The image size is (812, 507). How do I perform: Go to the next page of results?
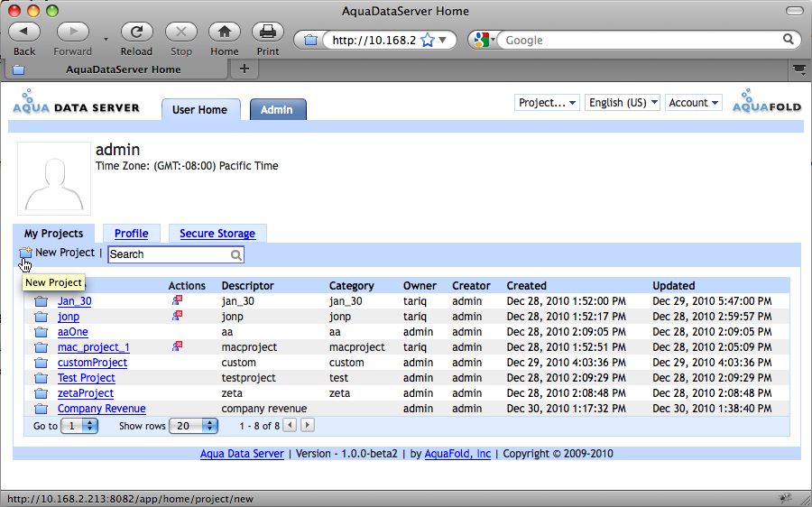[x=308, y=426]
